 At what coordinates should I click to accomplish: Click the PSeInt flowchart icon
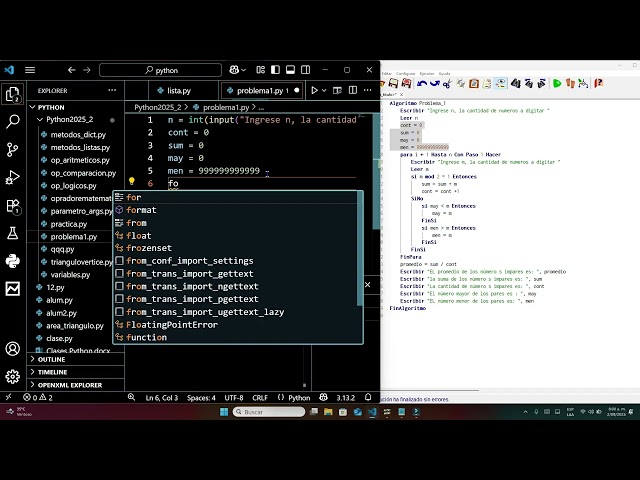[583, 83]
